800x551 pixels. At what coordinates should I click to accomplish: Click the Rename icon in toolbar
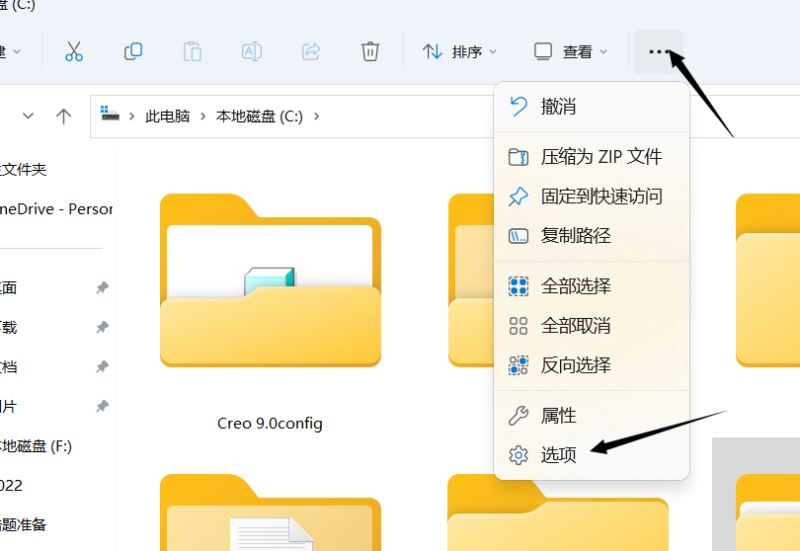[x=251, y=52]
